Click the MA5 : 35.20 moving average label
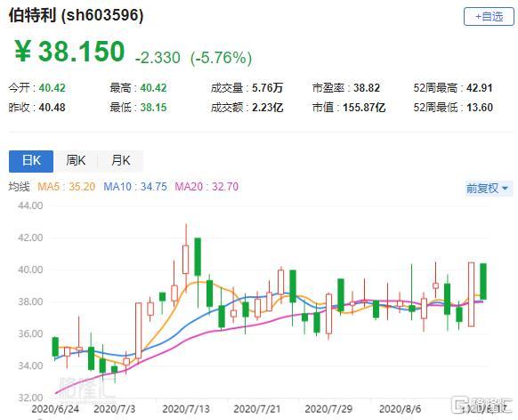Screen dimensions: 518x420 (67, 187)
